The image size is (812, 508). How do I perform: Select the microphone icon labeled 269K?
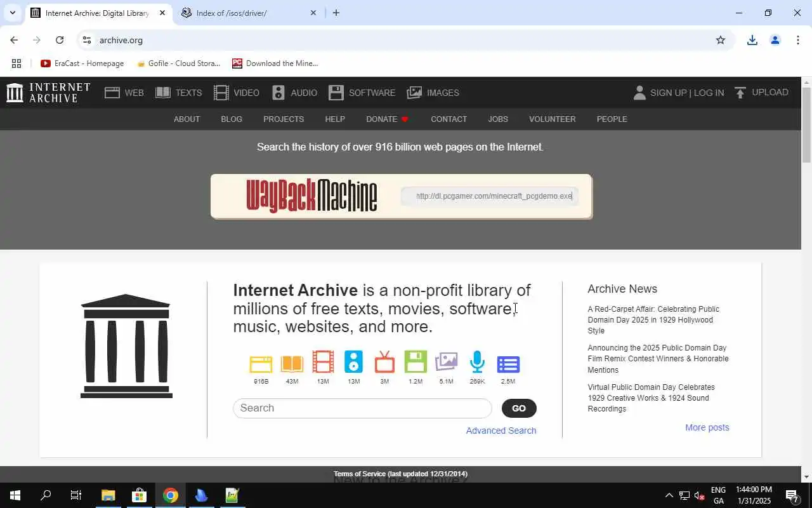click(x=477, y=362)
